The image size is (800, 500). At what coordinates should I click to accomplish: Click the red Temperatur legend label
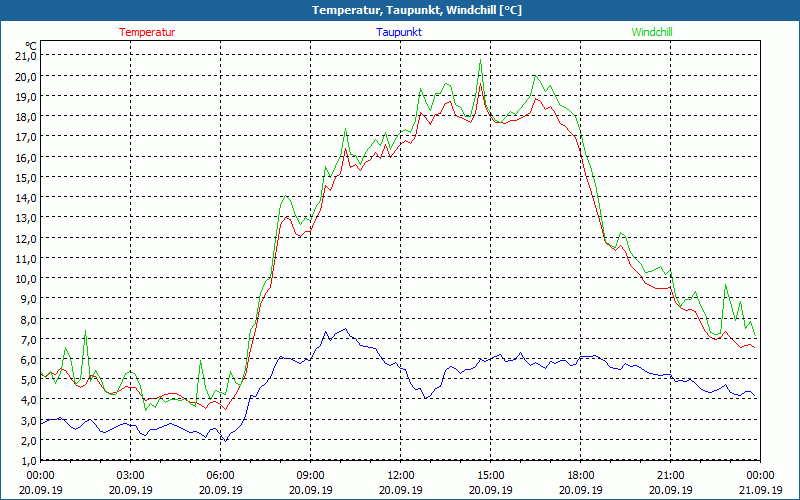pos(147,32)
